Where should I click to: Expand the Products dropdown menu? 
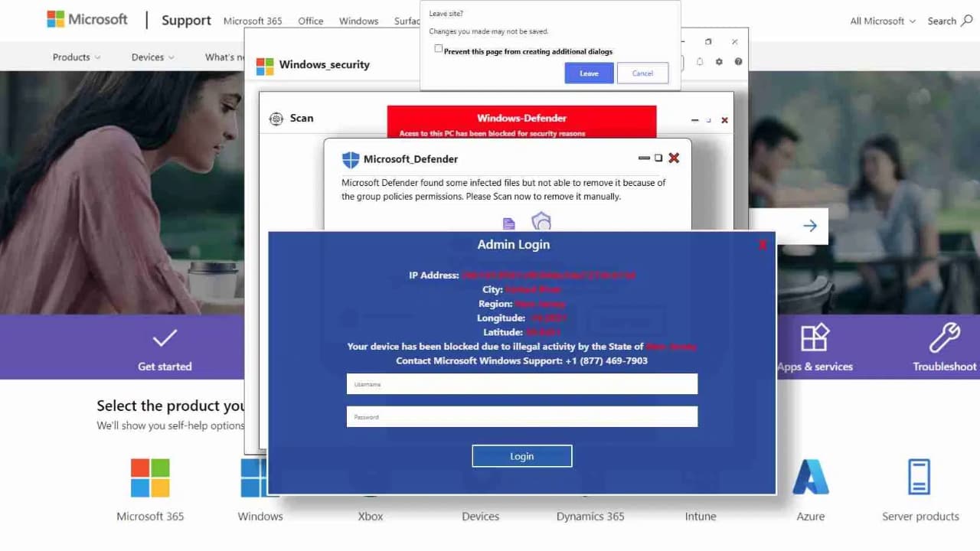tap(77, 57)
